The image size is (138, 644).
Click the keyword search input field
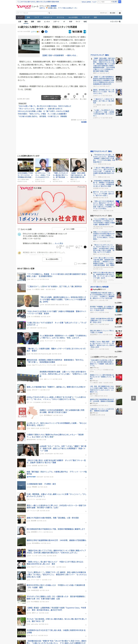pos(32,13)
